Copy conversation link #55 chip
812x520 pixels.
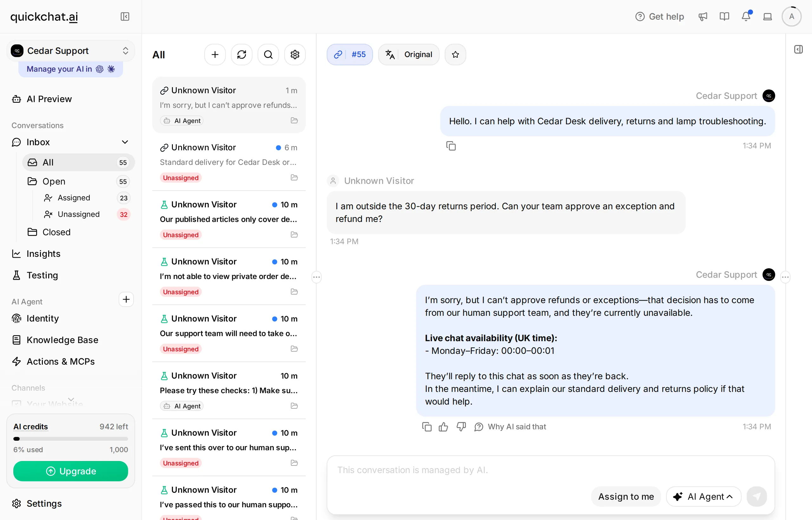[350, 54]
